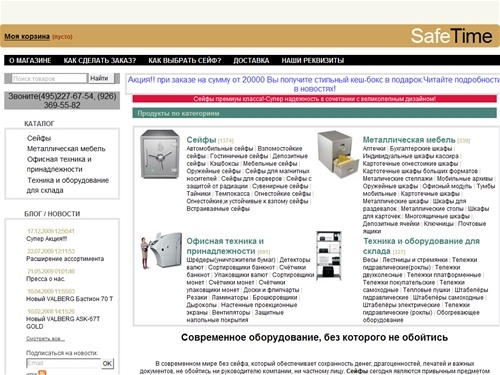500x375 pixels.
Task: Click the Смотреть все news link
Action: pos(45,339)
